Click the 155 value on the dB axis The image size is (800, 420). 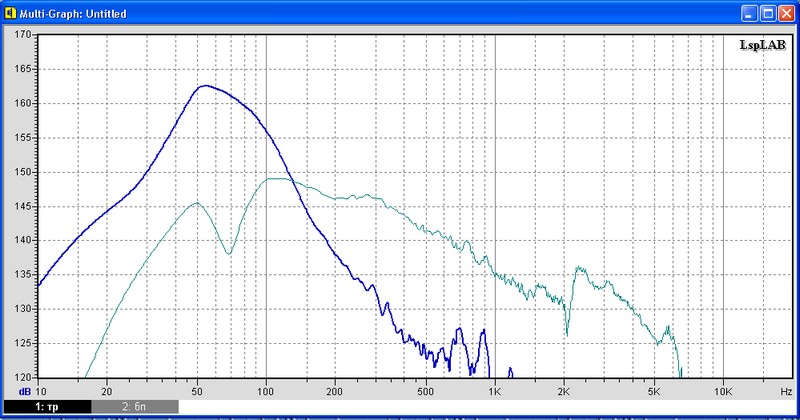(23, 138)
